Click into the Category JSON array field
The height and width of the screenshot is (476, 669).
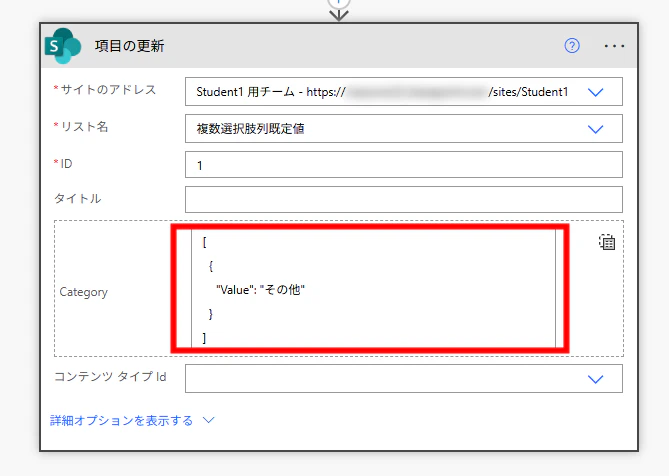(373, 289)
